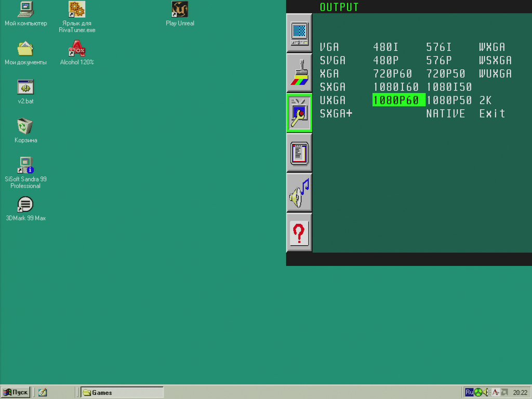Select the highlighted 1080P60 output mode
Viewport: 532px width, 399px height.
398,100
